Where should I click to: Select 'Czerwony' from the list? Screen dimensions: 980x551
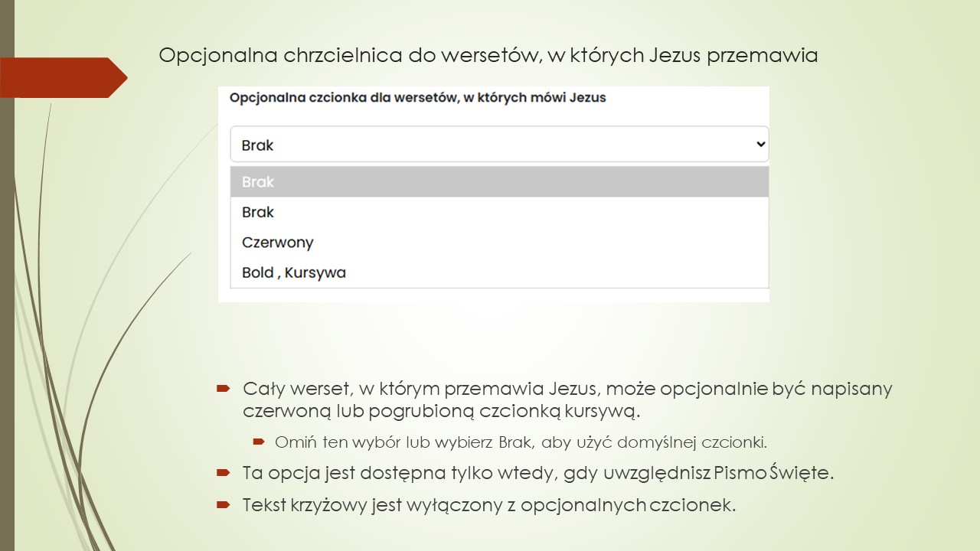pos(499,243)
